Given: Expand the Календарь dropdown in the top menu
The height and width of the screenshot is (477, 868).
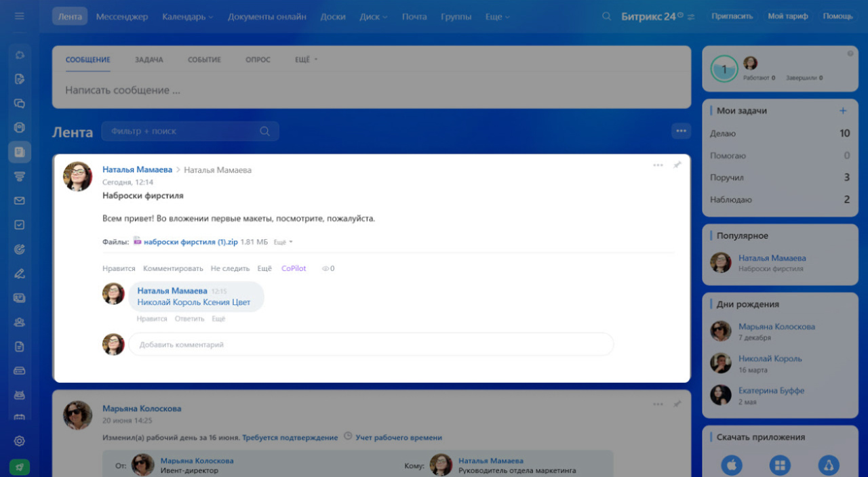Looking at the screenshot, I should (188, 16).
